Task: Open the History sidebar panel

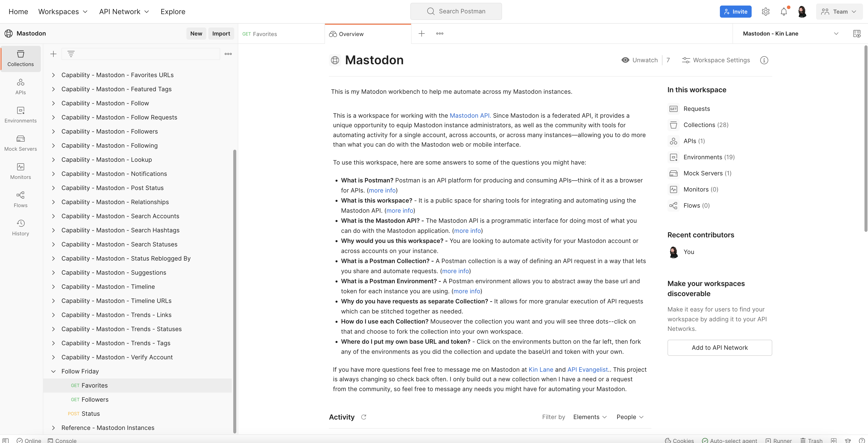Action: point(21,228)
